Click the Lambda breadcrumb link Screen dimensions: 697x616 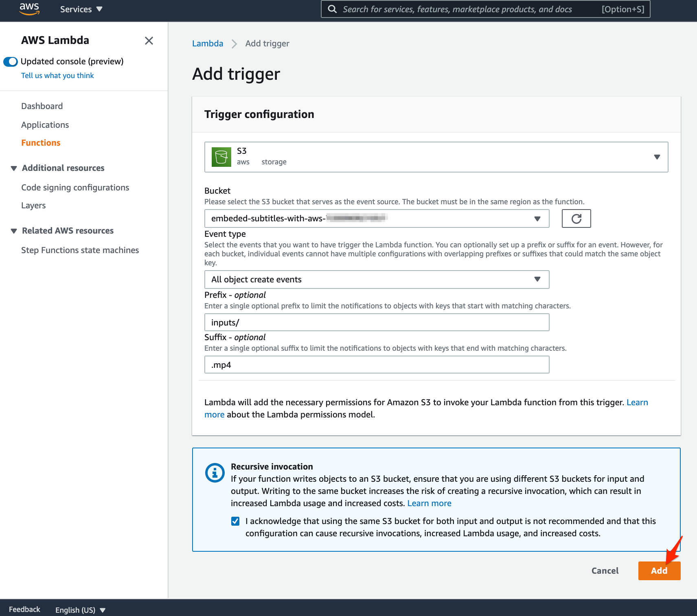coord(208,44)
